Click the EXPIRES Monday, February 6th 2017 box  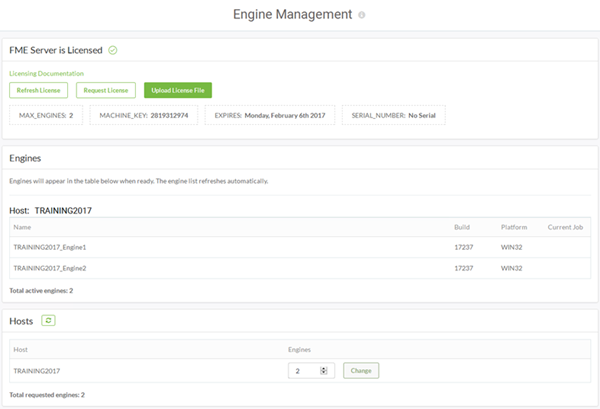coord(270,115)
